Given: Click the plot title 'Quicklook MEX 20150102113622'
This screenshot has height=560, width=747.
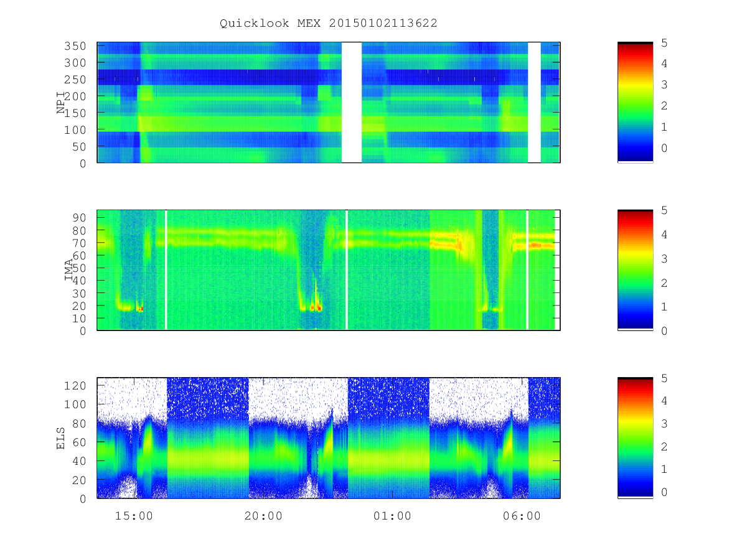Looking at the screenshot, I should pyautogui.click(x=329, y=23).
